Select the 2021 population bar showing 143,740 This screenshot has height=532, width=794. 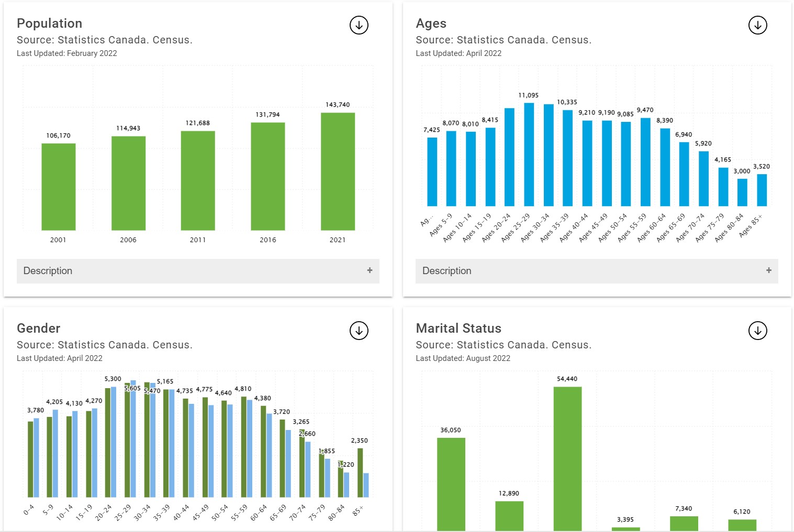tap(338, 170)
